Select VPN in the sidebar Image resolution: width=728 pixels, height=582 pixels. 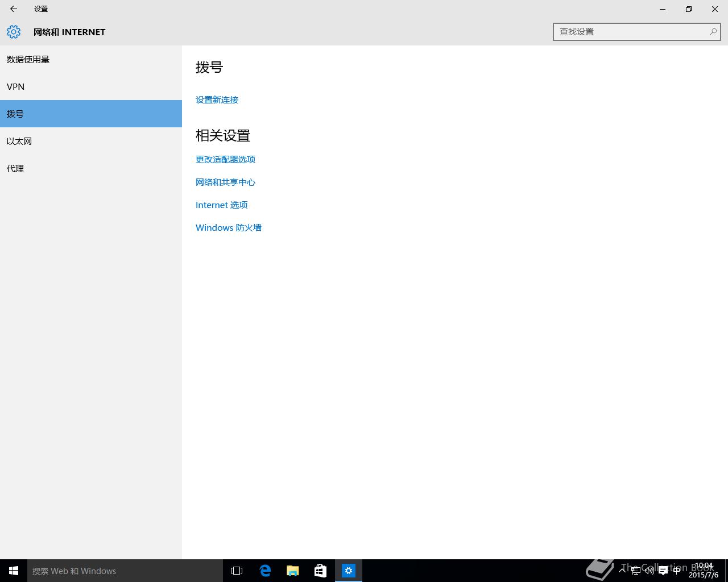click(x=91, y=86)
